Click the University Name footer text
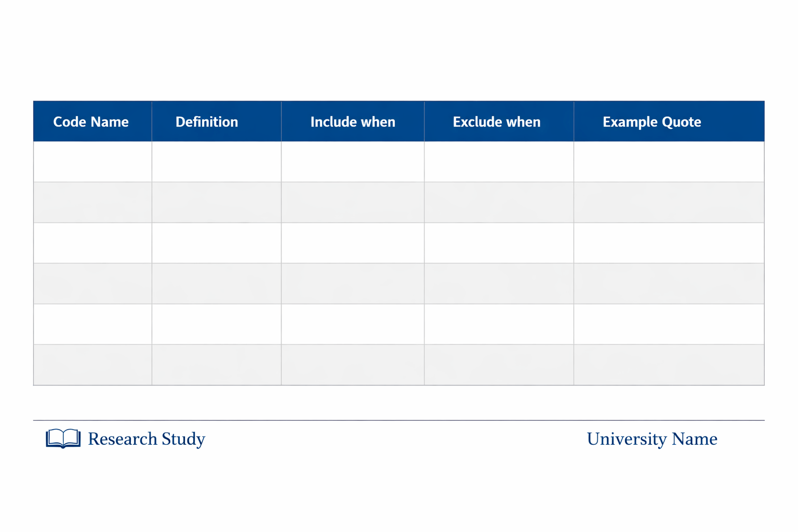The height and width of the screenshot is (532, 798). 652,439
